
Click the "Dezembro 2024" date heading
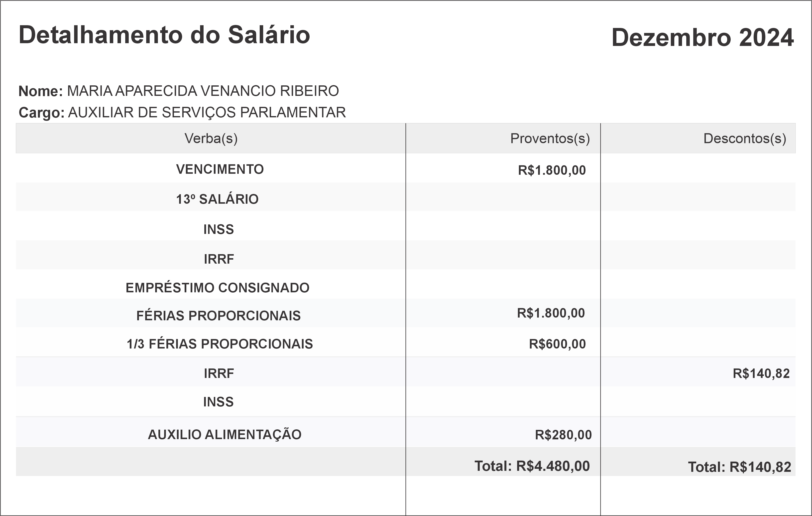click(x=702, y=37)
